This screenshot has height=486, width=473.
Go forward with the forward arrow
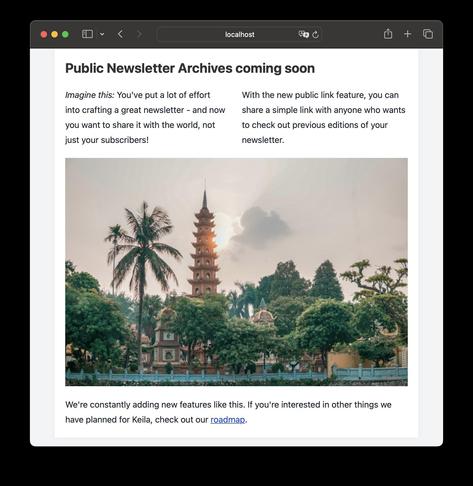(139, 34)
